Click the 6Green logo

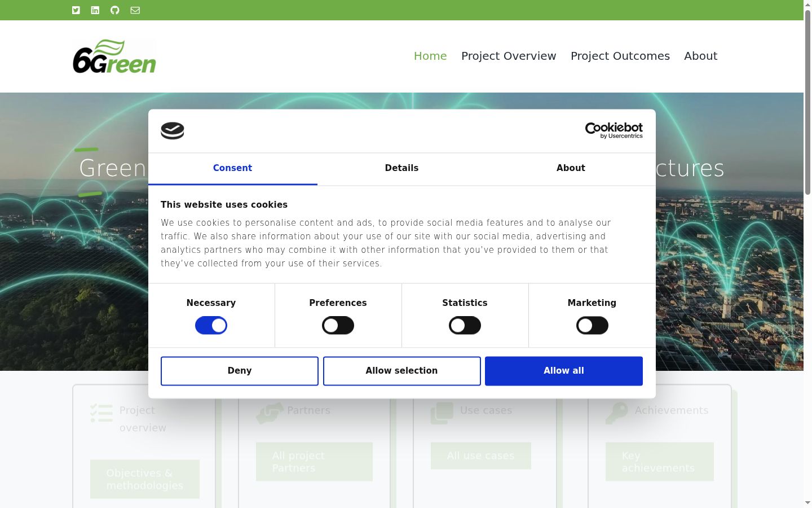[114, 56]
